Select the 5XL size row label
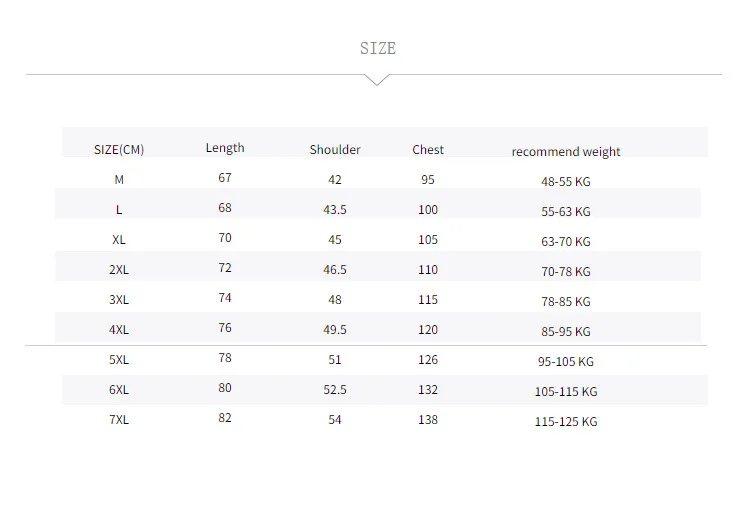This screenshot has width=750, height=512. click(119, 360)
